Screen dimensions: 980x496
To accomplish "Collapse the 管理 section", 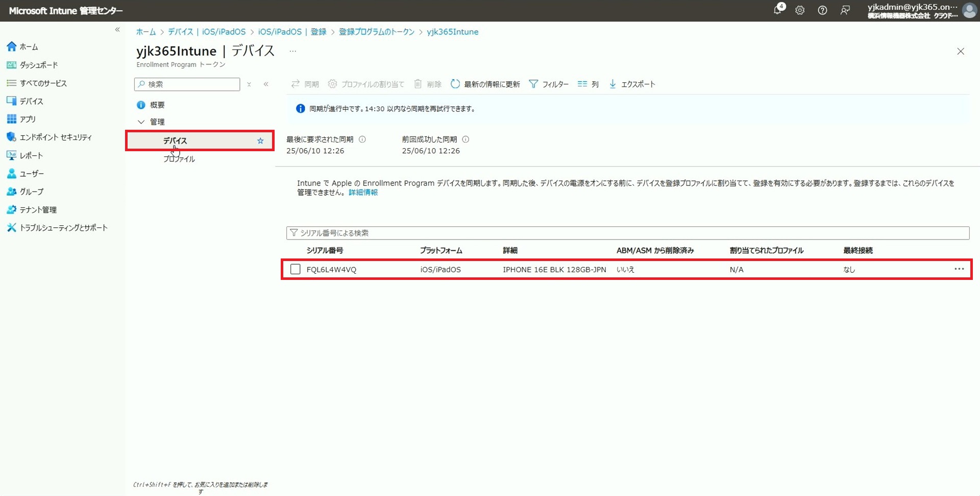I will click(x=141, y=122).
